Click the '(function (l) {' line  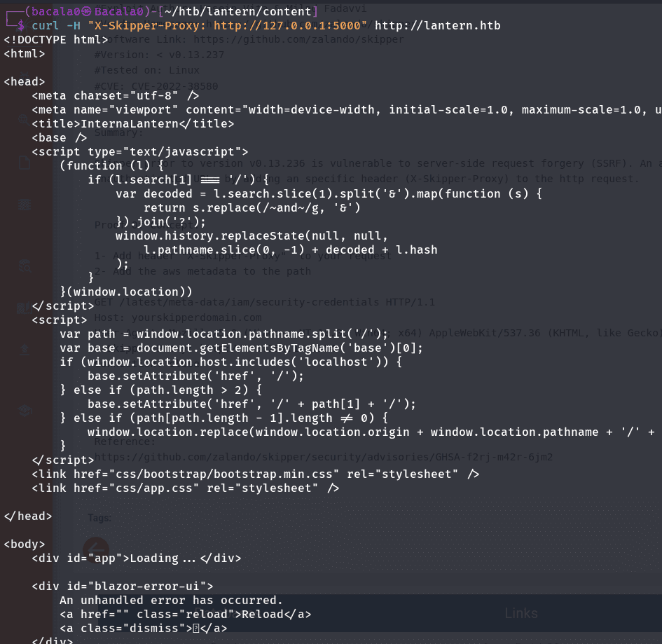(111, 165)
